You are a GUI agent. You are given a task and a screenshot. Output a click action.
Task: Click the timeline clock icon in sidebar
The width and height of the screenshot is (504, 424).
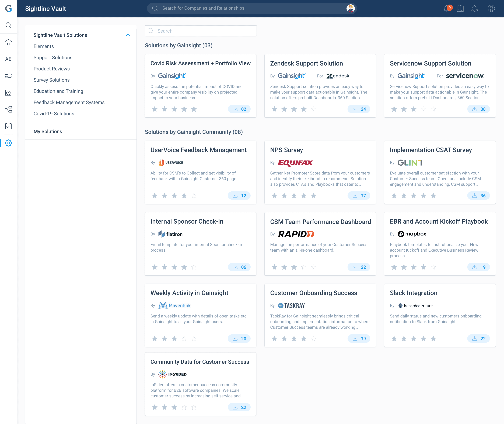8,93
